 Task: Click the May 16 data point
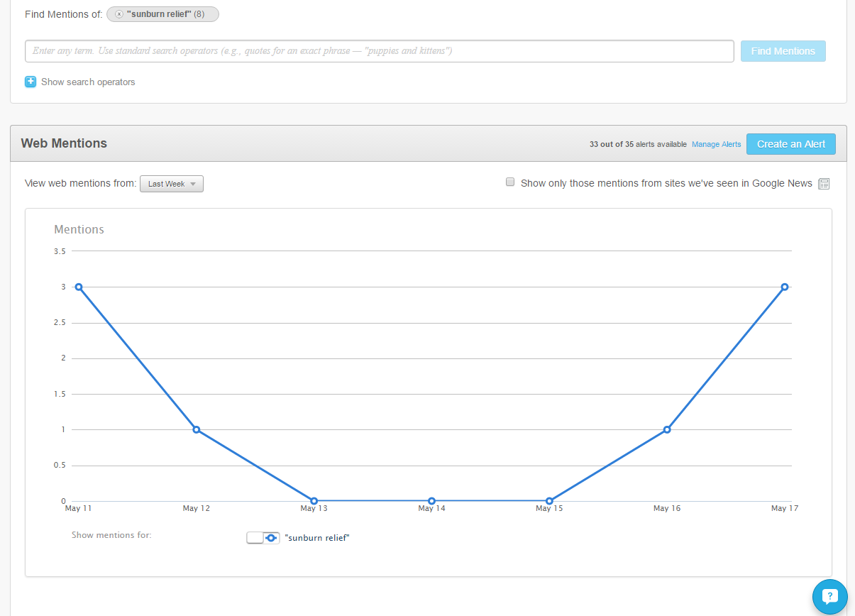[666, 429]
